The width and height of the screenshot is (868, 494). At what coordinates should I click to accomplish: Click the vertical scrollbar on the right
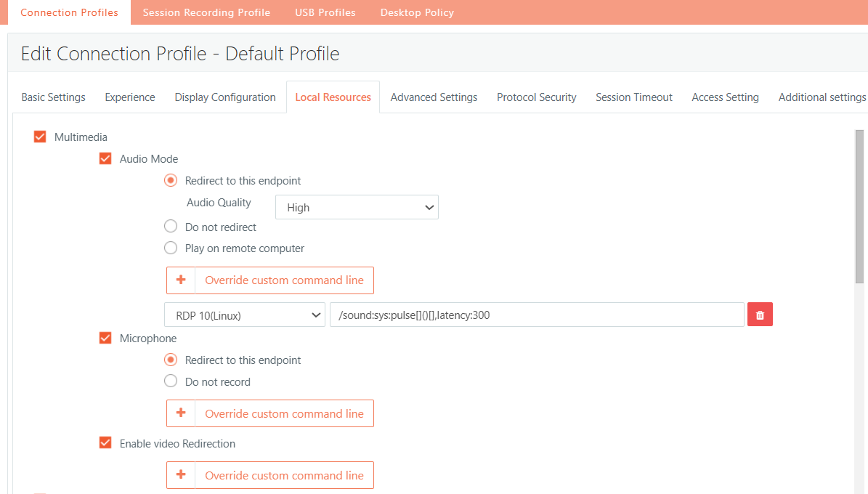point(859,207)
